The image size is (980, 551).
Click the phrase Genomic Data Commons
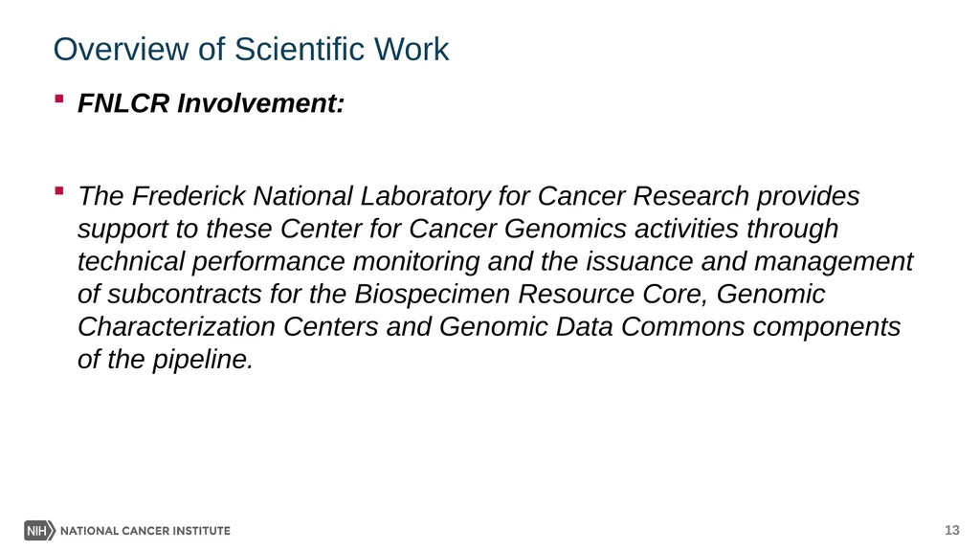click(x=591, y=326)
